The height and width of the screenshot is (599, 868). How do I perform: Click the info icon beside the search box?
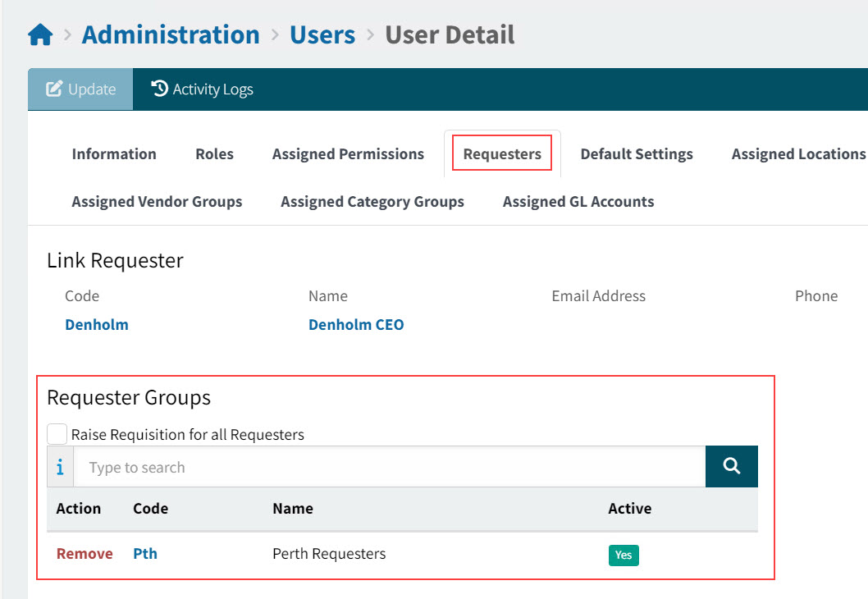[58, 466]
